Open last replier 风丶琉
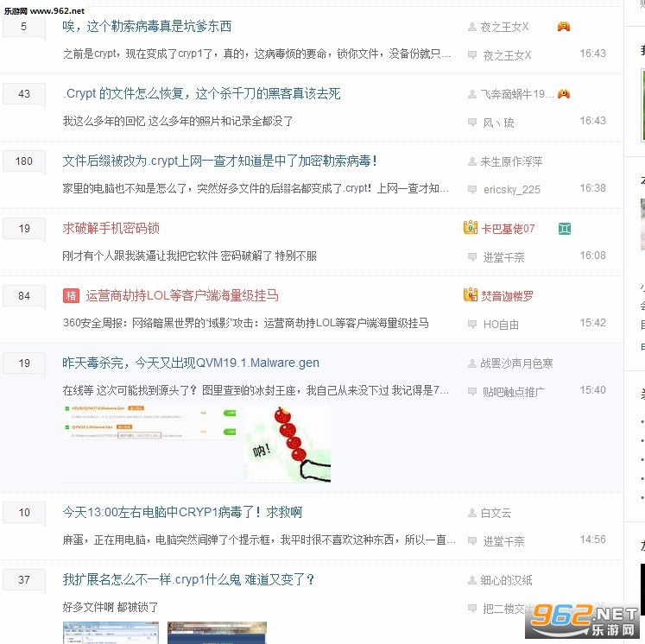Viewport: 645px width, 644px height. click(x=498, y=123)
